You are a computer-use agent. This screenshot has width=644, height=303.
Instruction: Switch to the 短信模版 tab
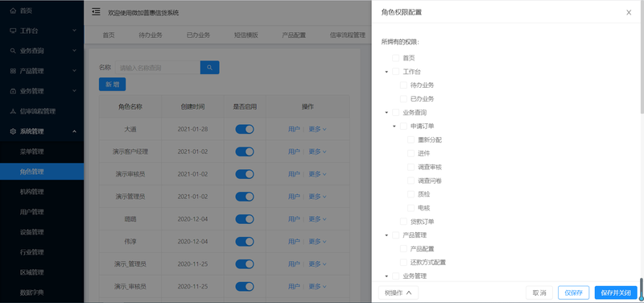246,35
